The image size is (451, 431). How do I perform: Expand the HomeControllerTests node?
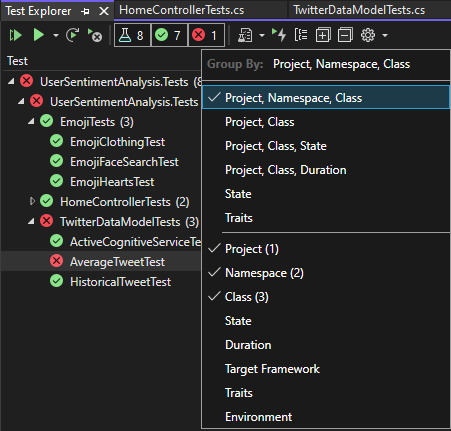[32, 201]
